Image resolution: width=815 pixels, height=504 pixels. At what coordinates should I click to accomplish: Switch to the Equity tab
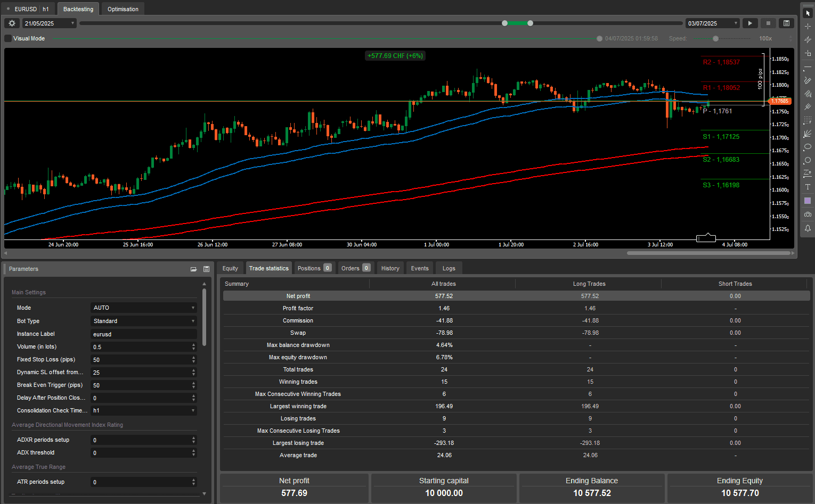coord(230,268)
